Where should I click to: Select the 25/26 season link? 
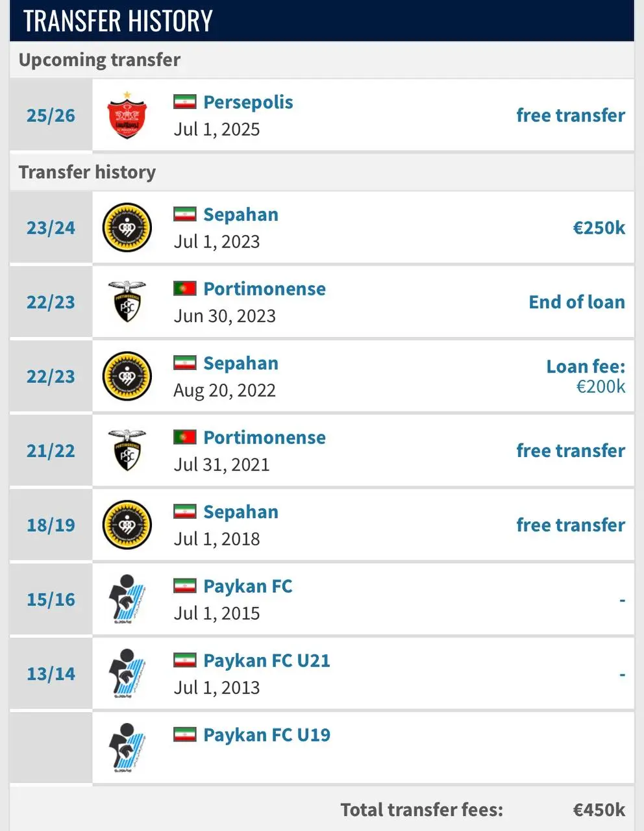(x=51, y=116)
